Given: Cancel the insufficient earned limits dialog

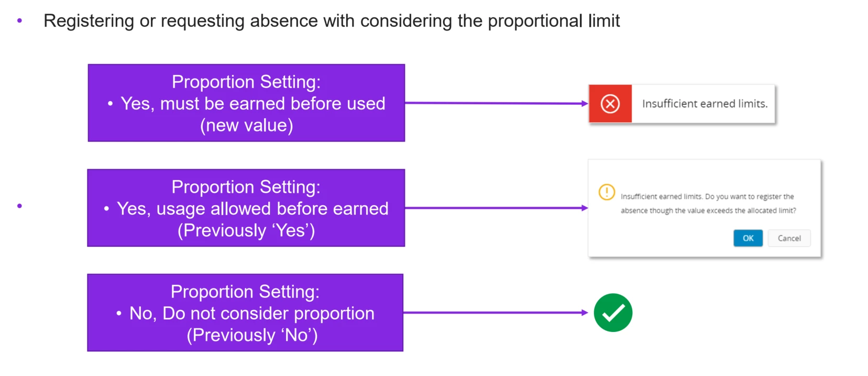Looking at the screenshot, I should [789, 238].
